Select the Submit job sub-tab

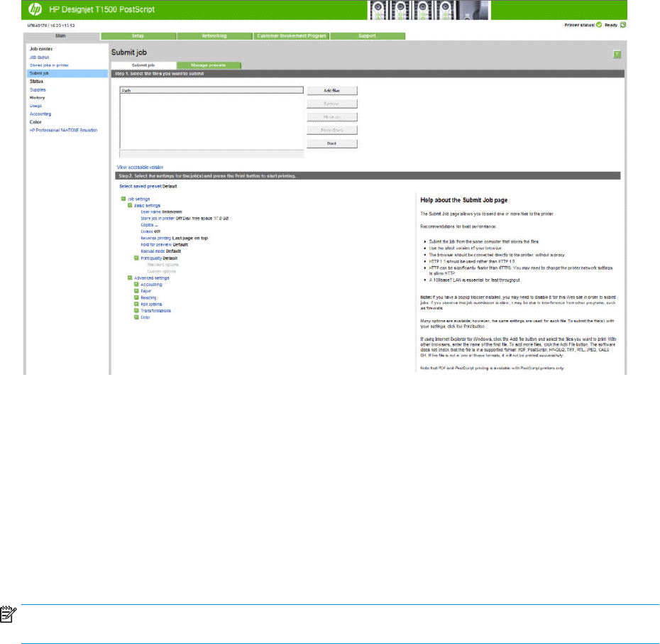(143, 65)
